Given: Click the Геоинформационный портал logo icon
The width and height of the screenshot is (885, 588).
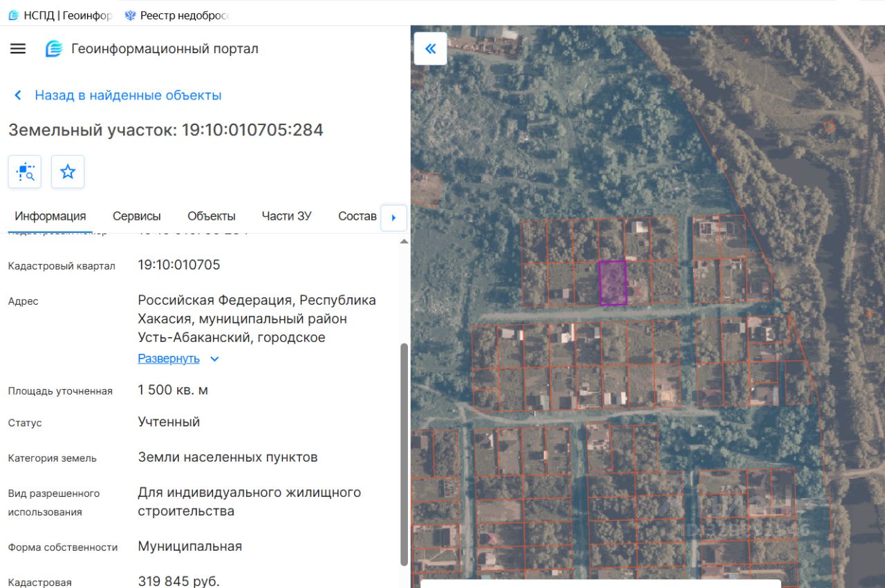Looking at the screenshot, I should 54,49.
